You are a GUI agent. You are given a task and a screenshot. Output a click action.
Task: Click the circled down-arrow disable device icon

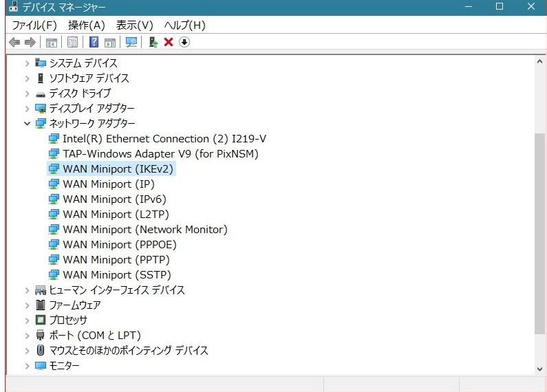pyautogui.click(x=184, y=42)
